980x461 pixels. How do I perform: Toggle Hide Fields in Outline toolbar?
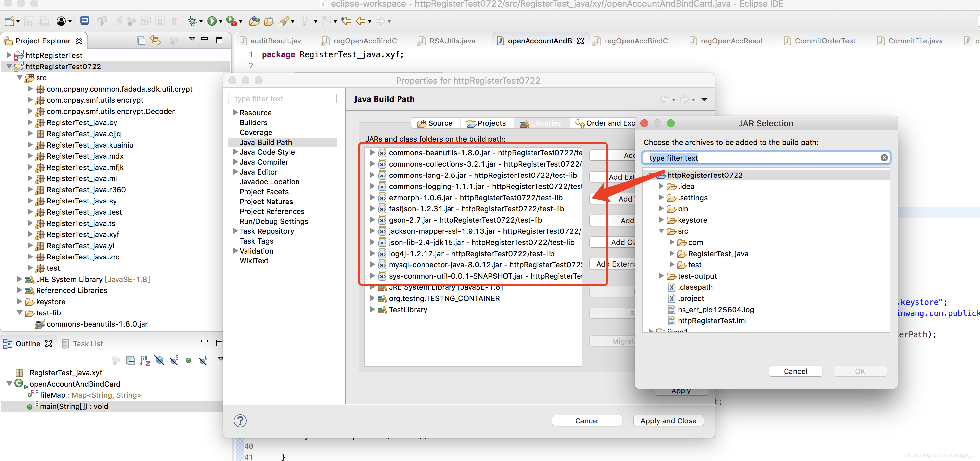pos(160,360)
